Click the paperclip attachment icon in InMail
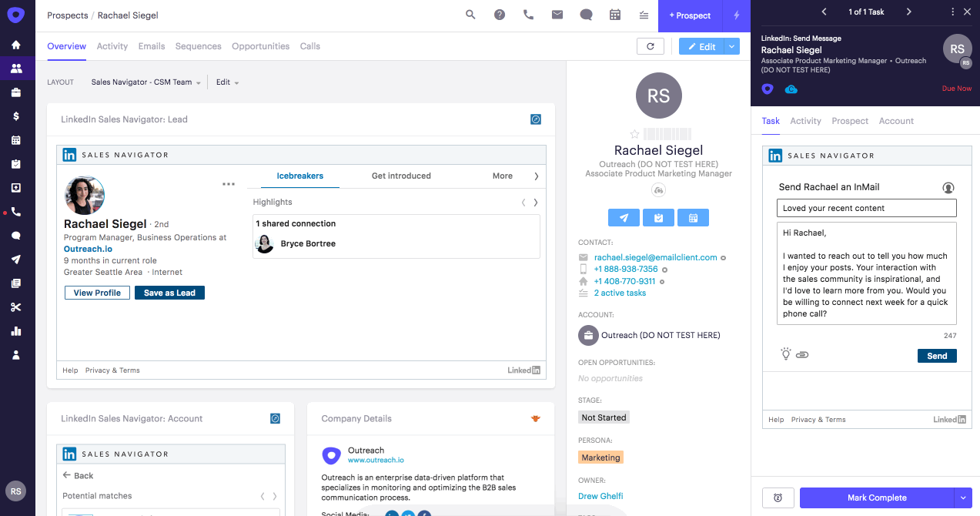 pyautogui.click(x=801, y=355)
